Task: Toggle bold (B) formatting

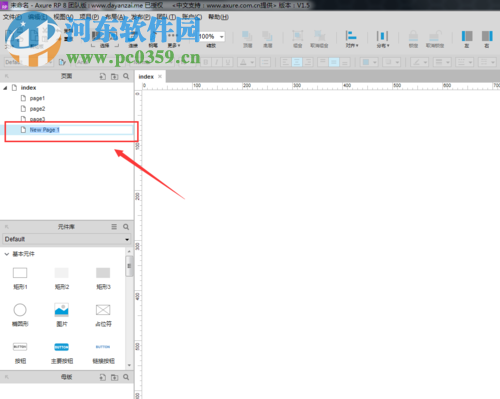Action: point(206,62)
